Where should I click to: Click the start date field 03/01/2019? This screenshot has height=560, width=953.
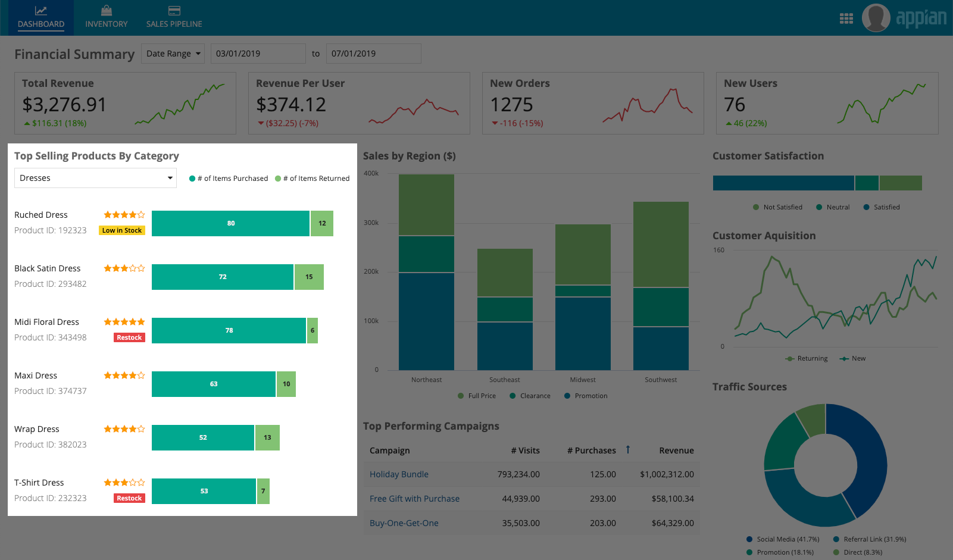(258, 54)
